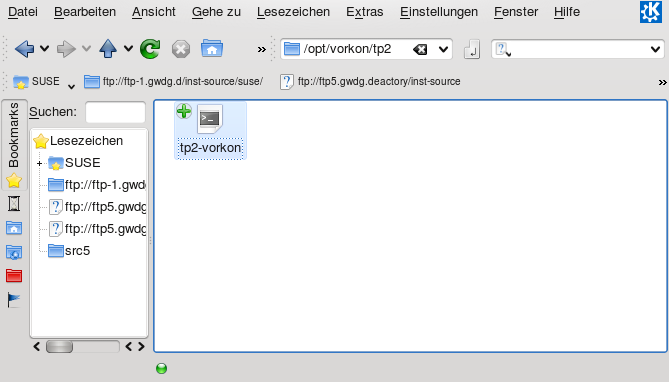Image resolution: width=669 pixels, height=382 pixels.
Task: Reload the current folder view
Action: pyautogui.click(x=150, y=49)
